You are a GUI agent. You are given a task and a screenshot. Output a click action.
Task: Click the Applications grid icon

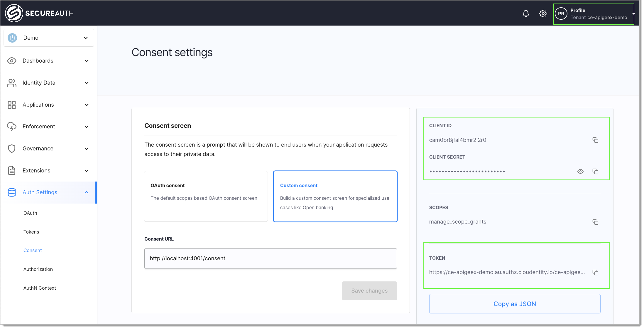tap(12, 105)
